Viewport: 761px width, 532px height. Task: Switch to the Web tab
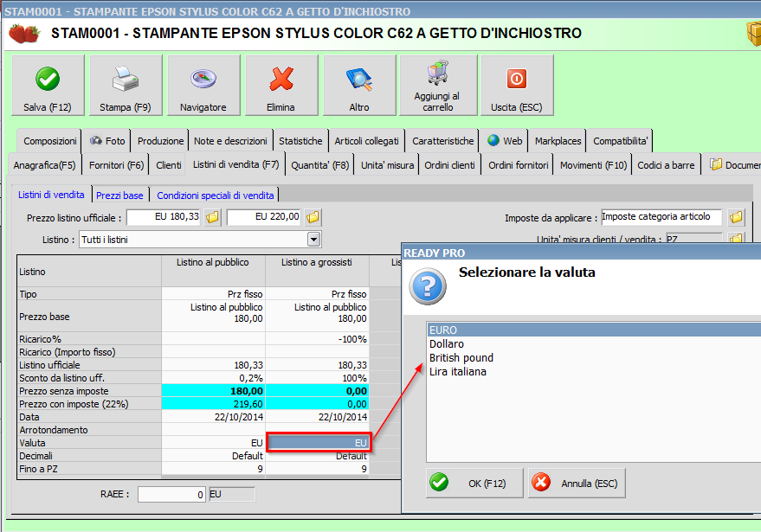pos(505,141)
